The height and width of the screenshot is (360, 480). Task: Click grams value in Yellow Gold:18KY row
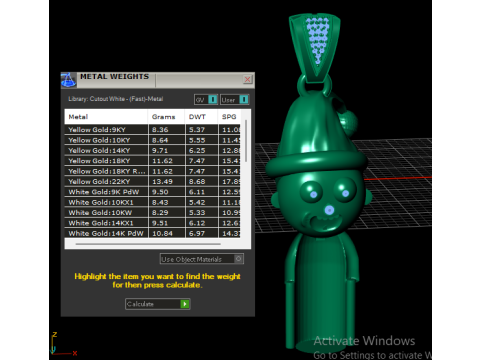tap(162, 161)
